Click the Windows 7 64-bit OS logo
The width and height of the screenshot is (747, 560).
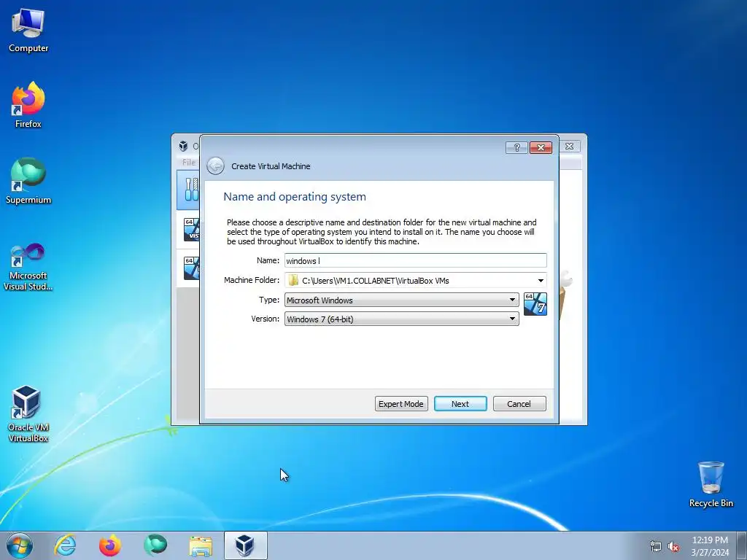[x=535, y=304]
